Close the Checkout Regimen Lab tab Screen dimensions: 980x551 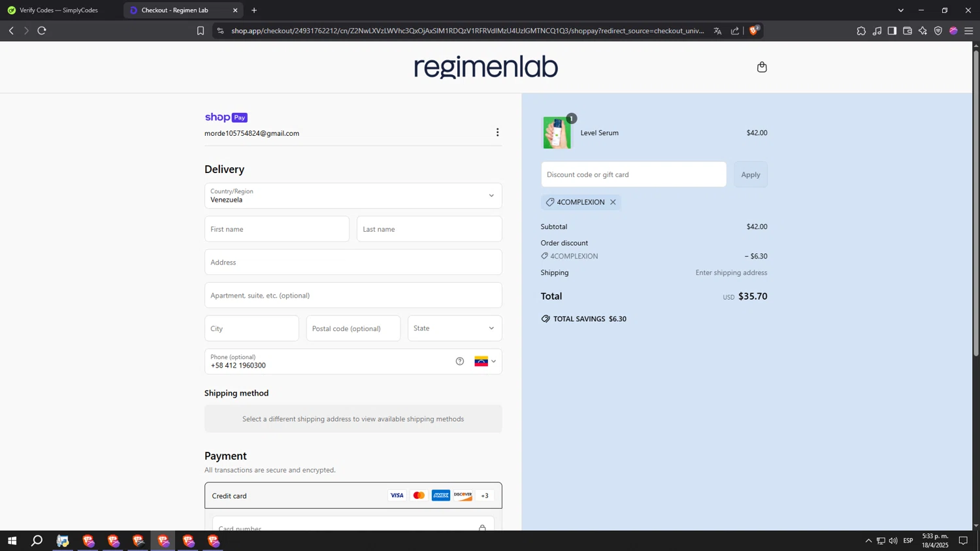tap(235, 10)
